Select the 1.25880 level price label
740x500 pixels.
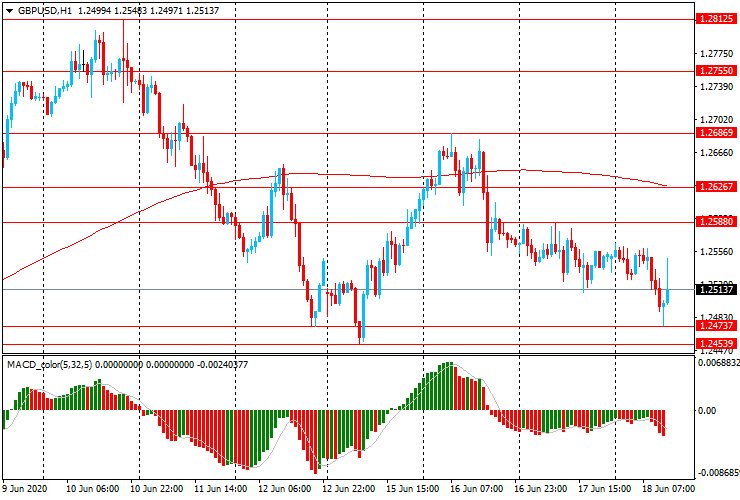click(x=716, y=221)
